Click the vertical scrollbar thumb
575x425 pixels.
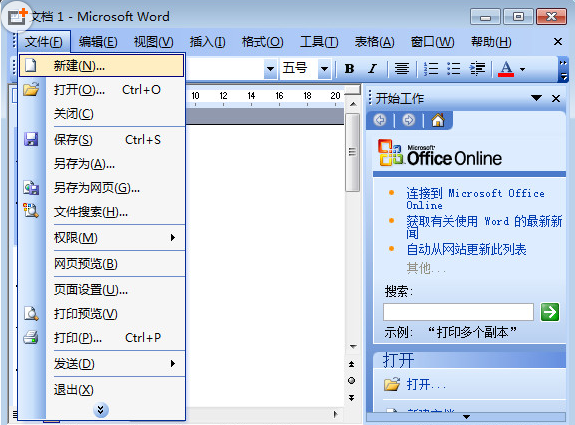tap(352, 152)
